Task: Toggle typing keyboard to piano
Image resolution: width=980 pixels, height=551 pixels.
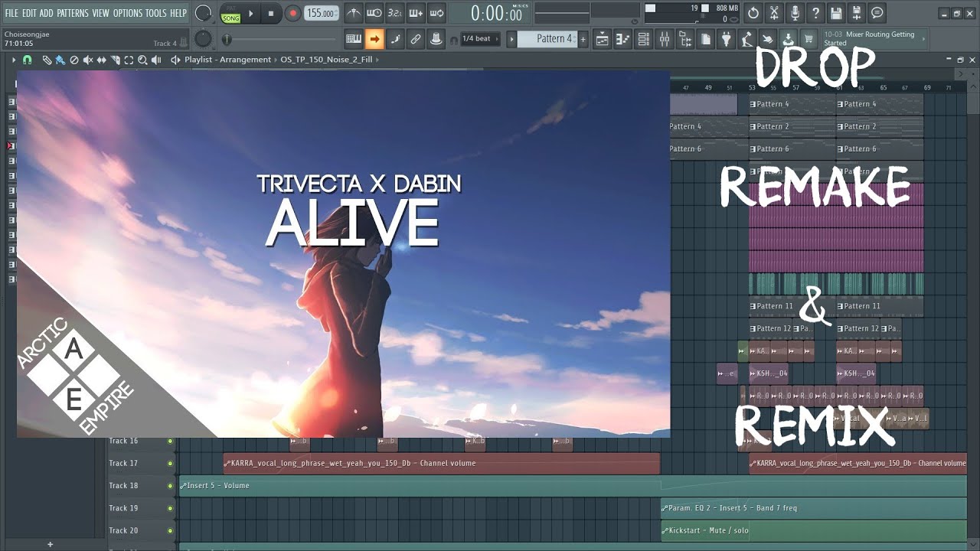Action: [354, 38]
